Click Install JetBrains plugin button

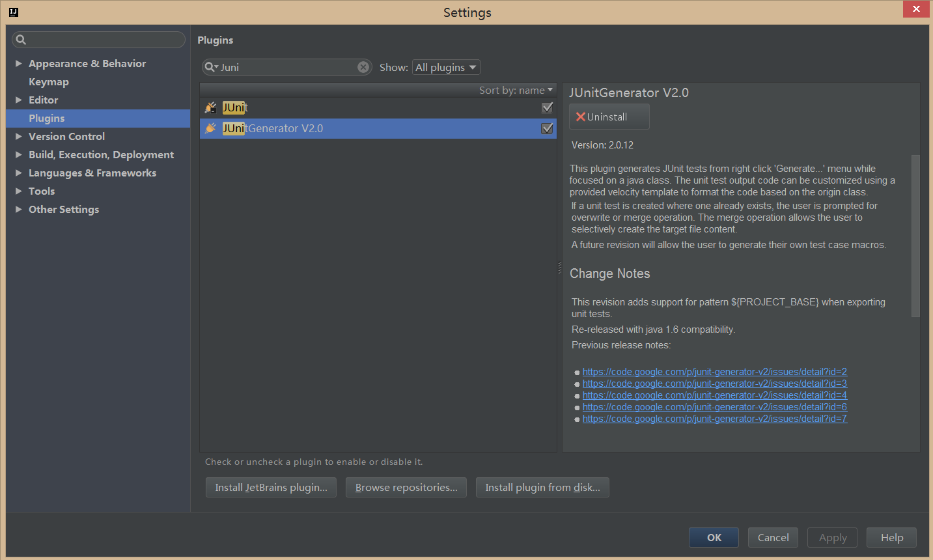pyautogui.click(x=271, y=487)
